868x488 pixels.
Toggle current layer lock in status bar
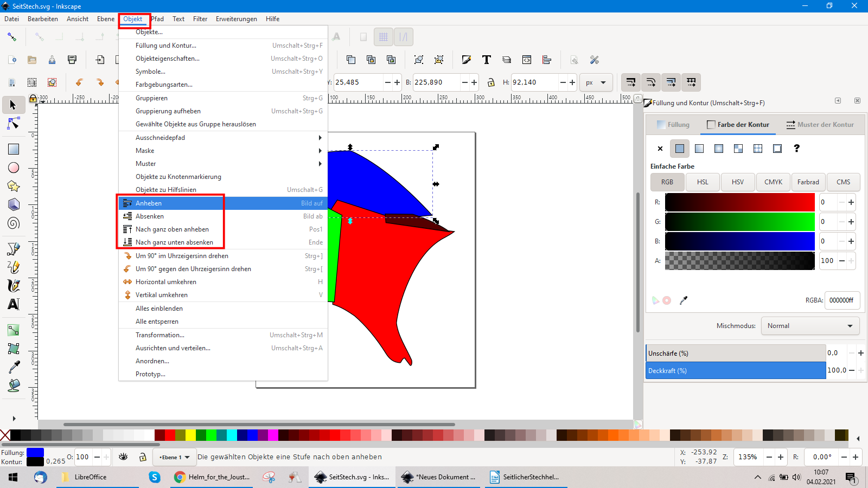143,457
